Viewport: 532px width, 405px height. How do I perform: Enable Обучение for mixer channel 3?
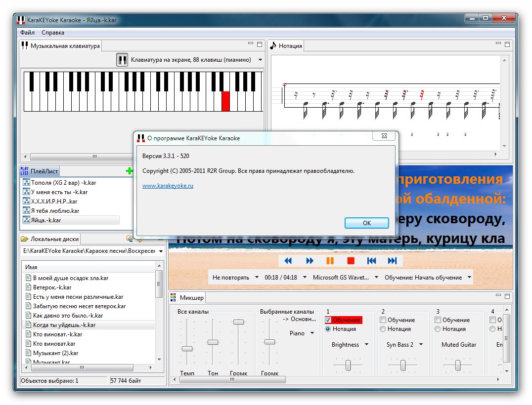pyautogui.click(x=438, y=320)
